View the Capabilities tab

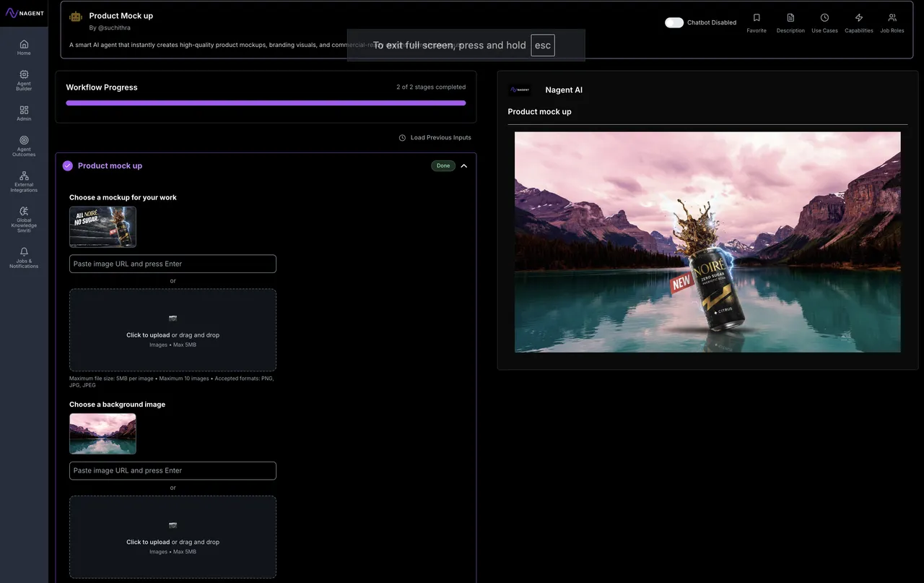858,22
